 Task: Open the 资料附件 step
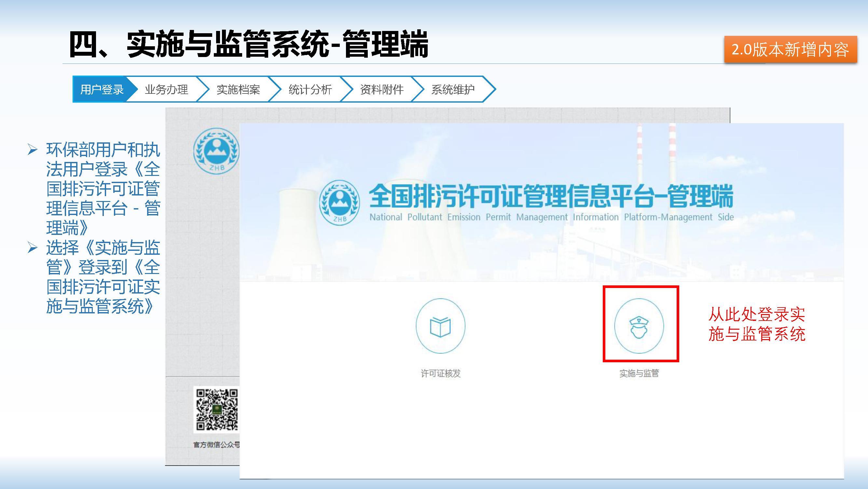pyautogui.click(x=381, y=89)
